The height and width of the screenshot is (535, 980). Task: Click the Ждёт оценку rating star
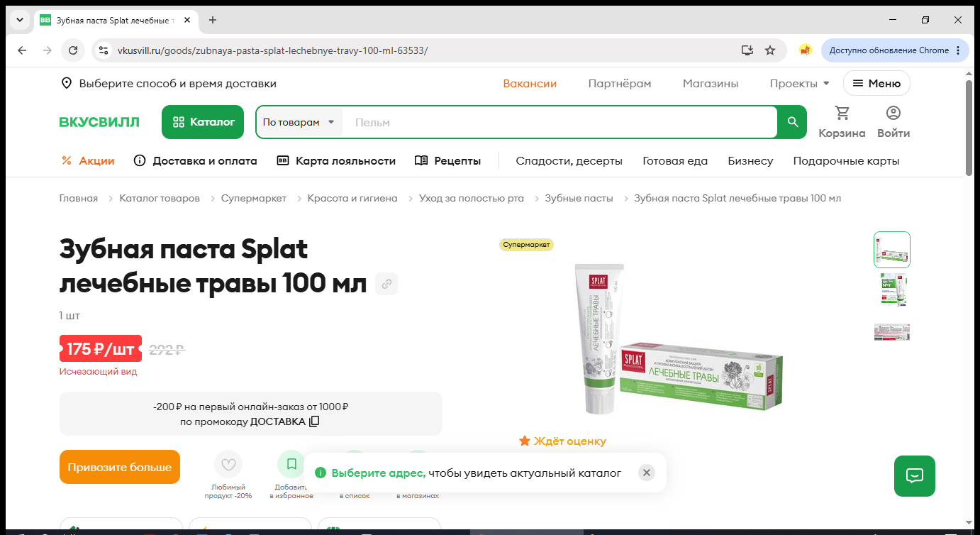point(525,441)
